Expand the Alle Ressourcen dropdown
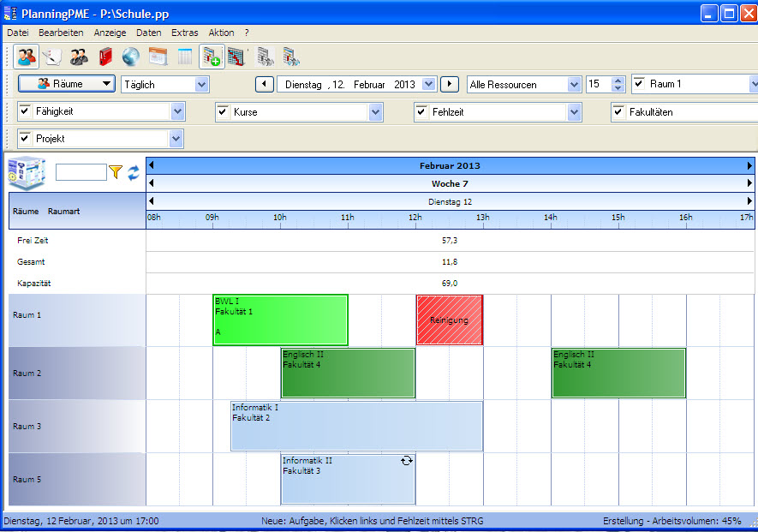 pos(574,84)
